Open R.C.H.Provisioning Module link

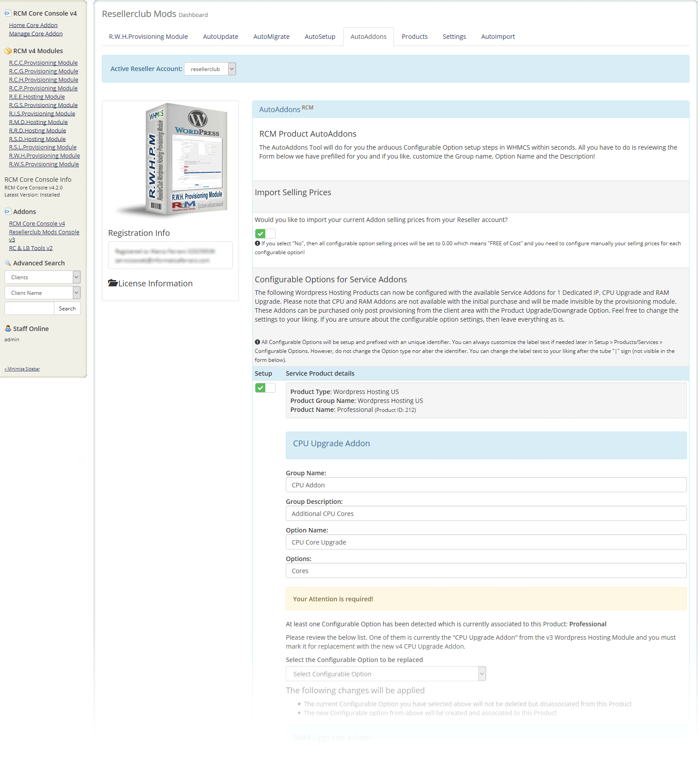[43, 80]
